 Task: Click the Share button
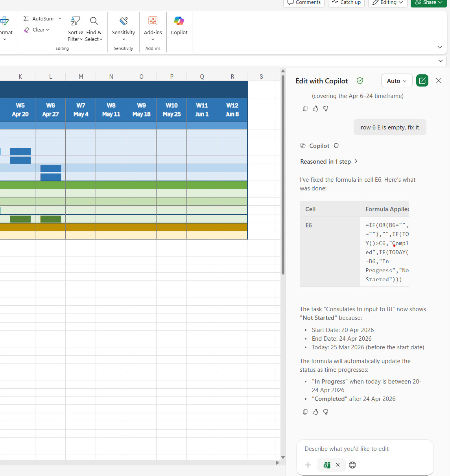coord(429,3)
